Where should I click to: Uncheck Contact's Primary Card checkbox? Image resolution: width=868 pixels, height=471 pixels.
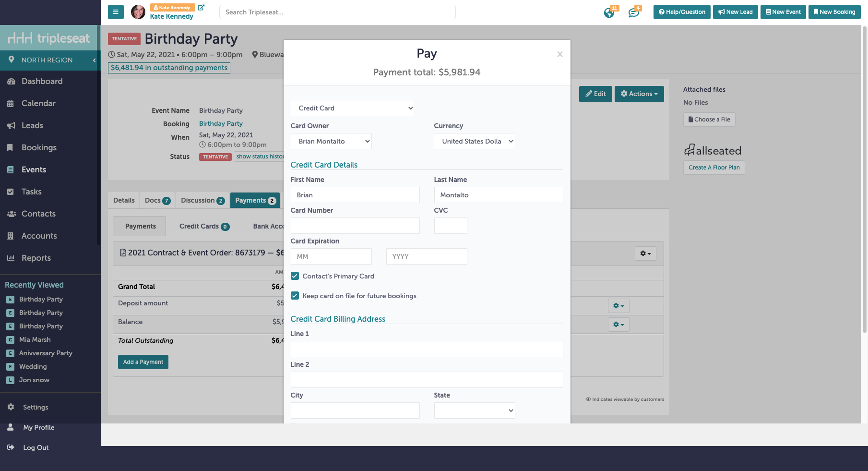click(295, 276)
